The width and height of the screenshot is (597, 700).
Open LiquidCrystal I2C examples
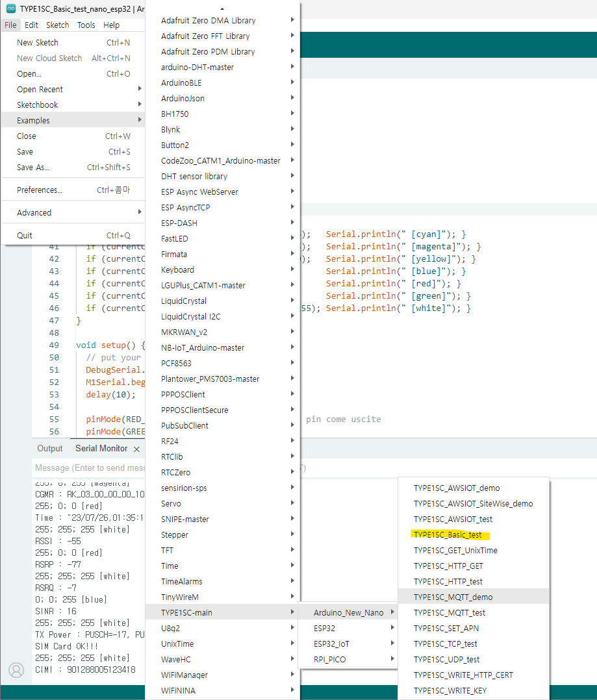[222, 316]
